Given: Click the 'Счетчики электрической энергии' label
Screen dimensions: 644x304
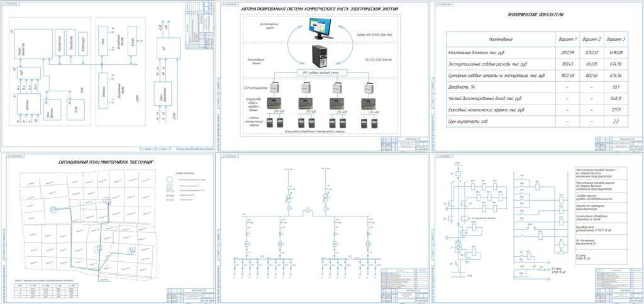Looking at the screenshot, I should click(255, 120).
